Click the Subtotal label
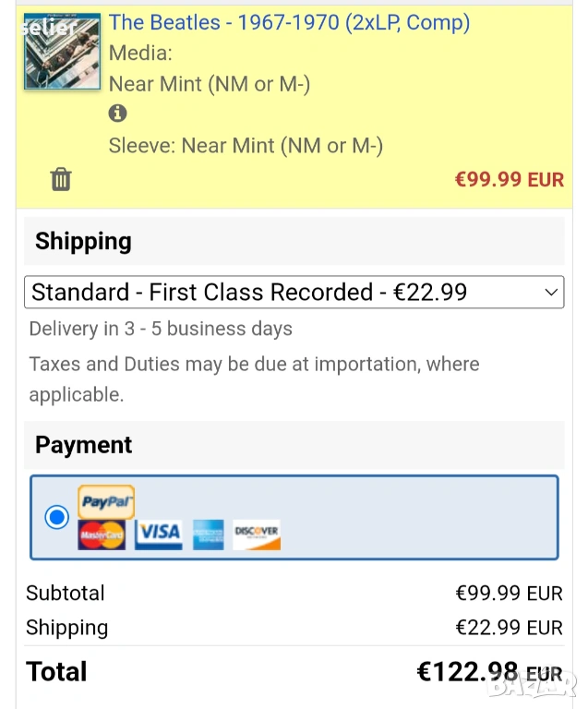This screenshot has width=588, height=709. coord(66,593)
